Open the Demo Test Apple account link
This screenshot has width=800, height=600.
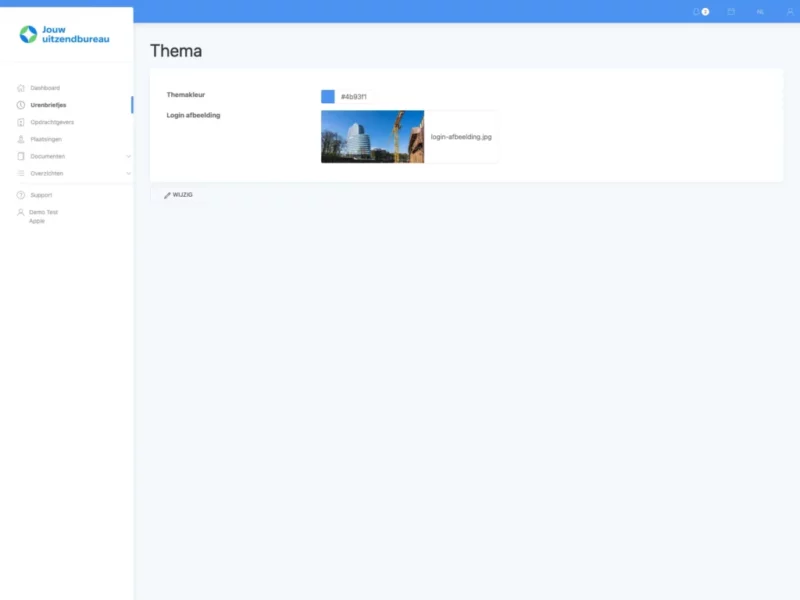(44, 216)
